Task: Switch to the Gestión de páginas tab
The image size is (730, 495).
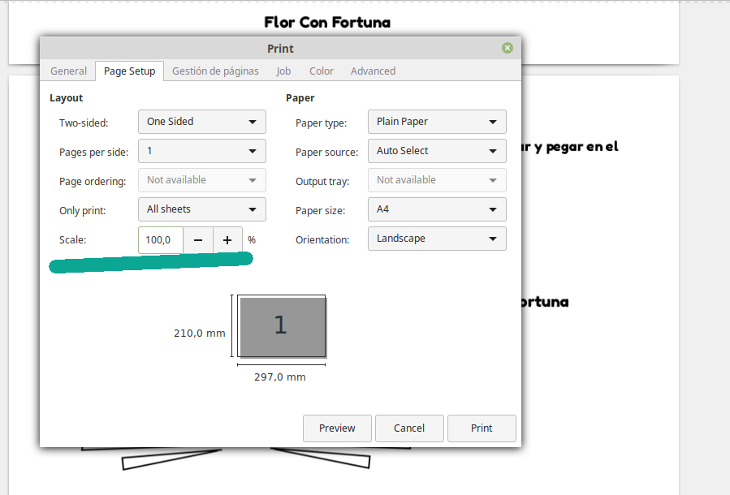Action: 215,71
